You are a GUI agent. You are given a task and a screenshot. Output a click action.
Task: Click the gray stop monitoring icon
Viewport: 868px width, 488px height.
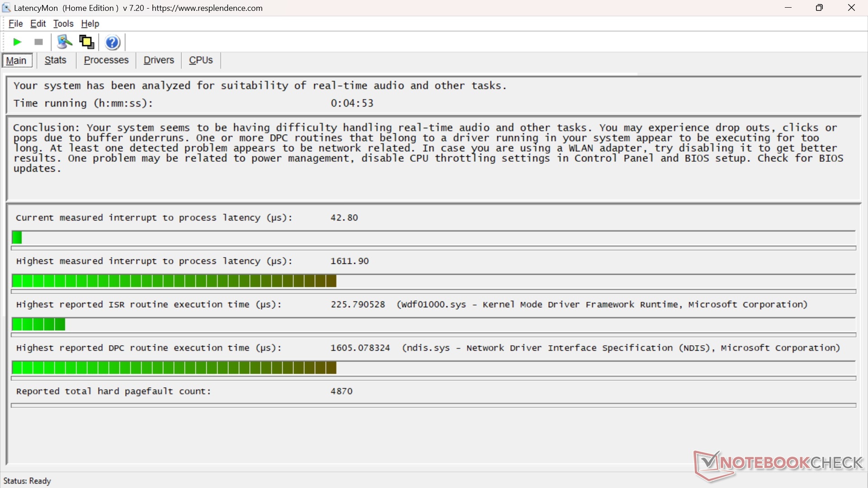pos(39,42)
